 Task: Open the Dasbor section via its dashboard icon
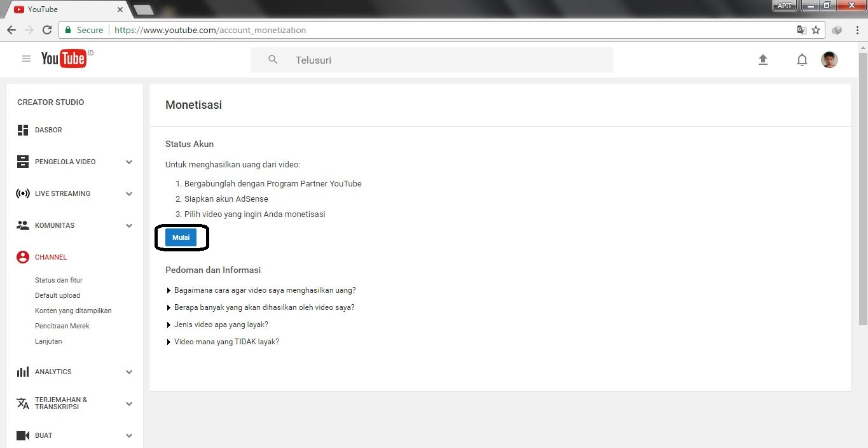(22, 130)
